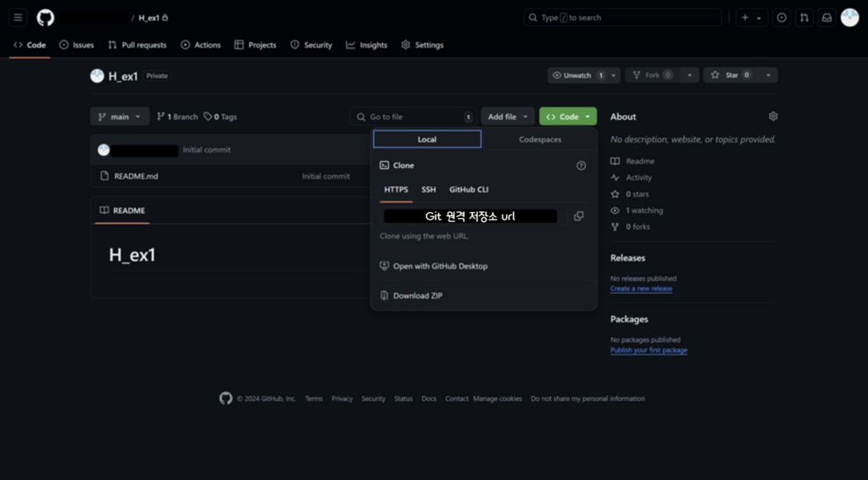Open the Add file dropdown
This screenshot has height=480, width=868.
pyautogui.click(x=508, y=117)
